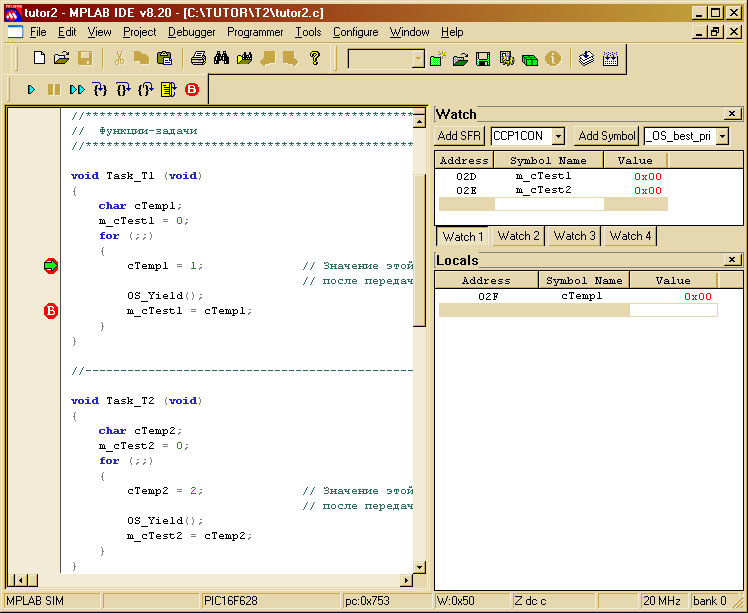Click the green program counter arrow in gutter
748x613 pixels.
(x=51, y=266)
